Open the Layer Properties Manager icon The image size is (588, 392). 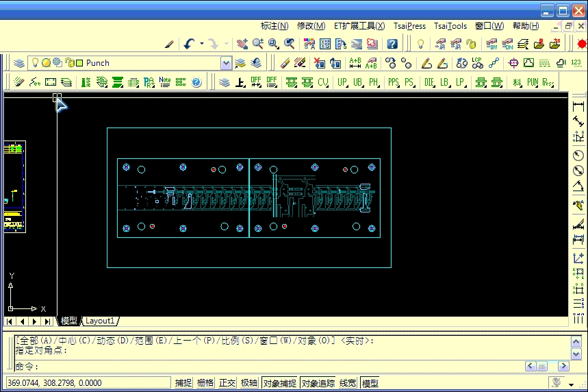[x=18, y=63]
